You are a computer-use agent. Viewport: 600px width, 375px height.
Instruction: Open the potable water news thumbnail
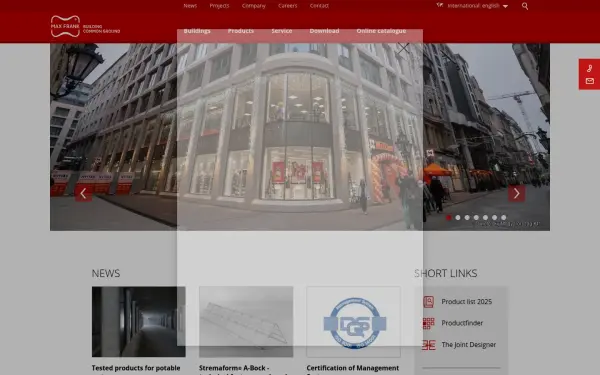click(x=139, y=321)
